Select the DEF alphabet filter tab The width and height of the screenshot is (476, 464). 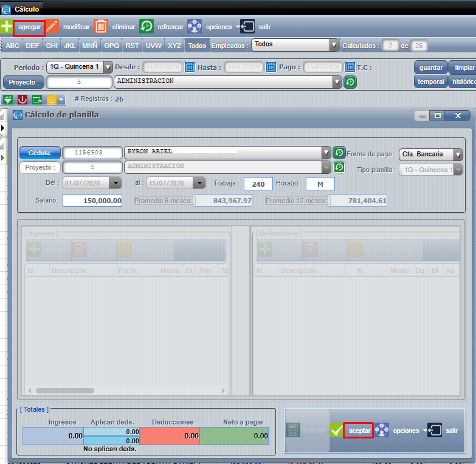(32, 46)
